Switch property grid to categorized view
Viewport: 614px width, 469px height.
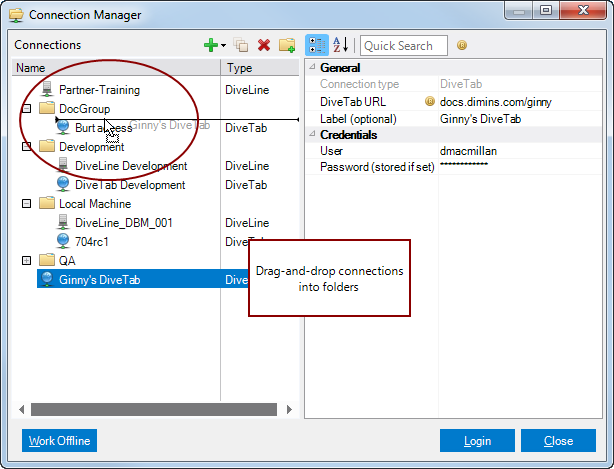click(x=316, y=45)
